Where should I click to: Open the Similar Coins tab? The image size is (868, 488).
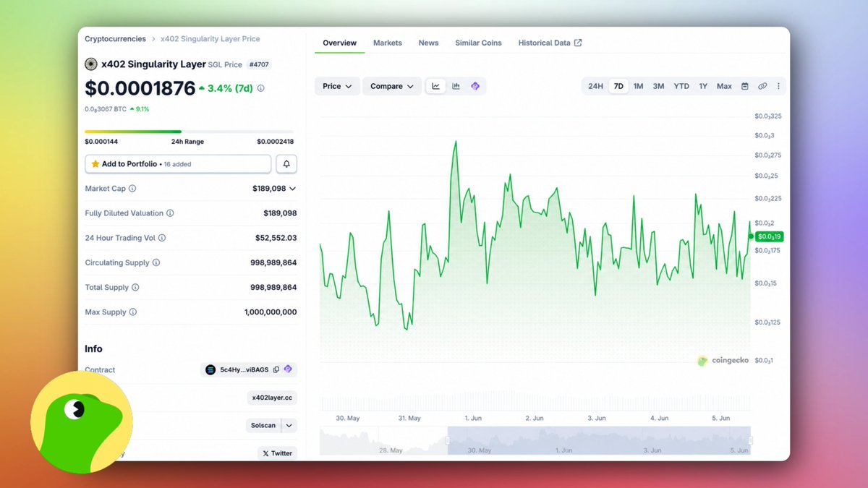[478, 43]
